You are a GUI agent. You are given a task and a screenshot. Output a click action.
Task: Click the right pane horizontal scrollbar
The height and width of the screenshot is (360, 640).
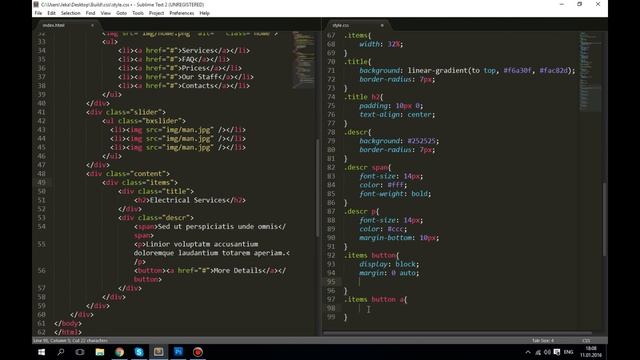point(457,333)
